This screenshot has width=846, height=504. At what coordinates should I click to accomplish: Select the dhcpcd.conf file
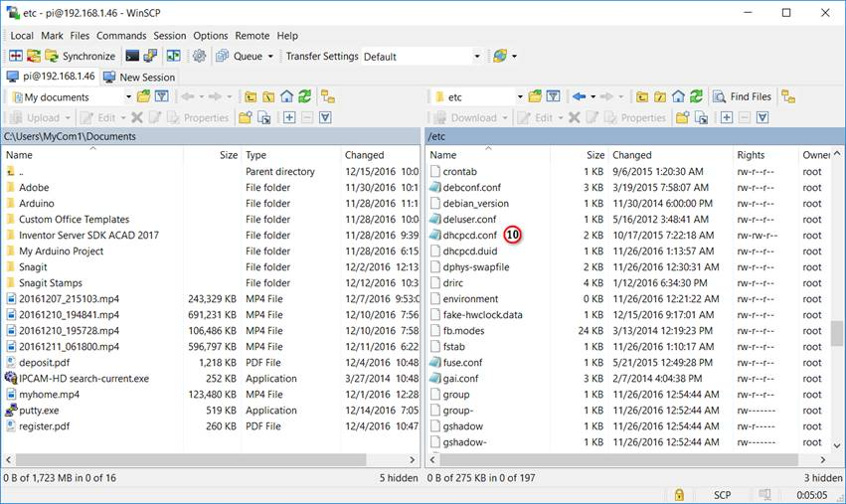[469, 236]
